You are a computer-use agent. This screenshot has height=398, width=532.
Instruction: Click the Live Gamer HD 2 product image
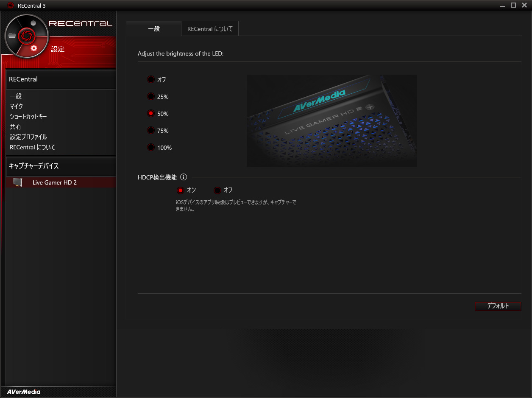[x=331, y=121]
